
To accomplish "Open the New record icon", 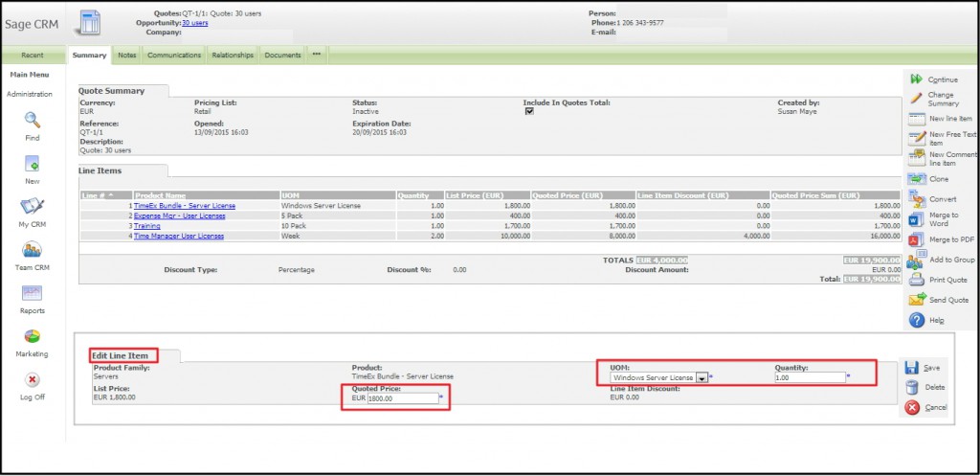I will [x=32, y=164].
